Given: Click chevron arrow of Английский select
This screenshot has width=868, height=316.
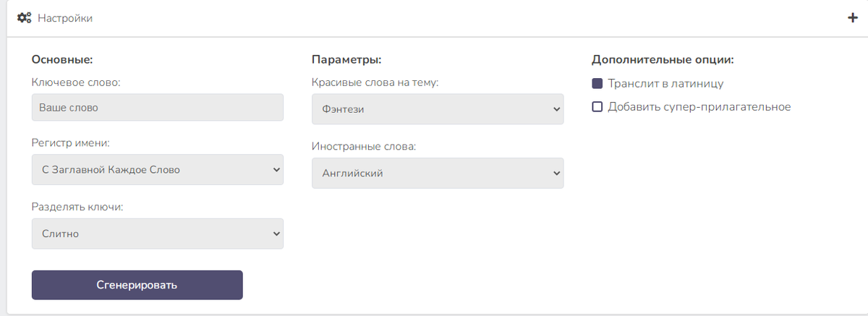Looking at the screenshot, I should click(556, 174).
